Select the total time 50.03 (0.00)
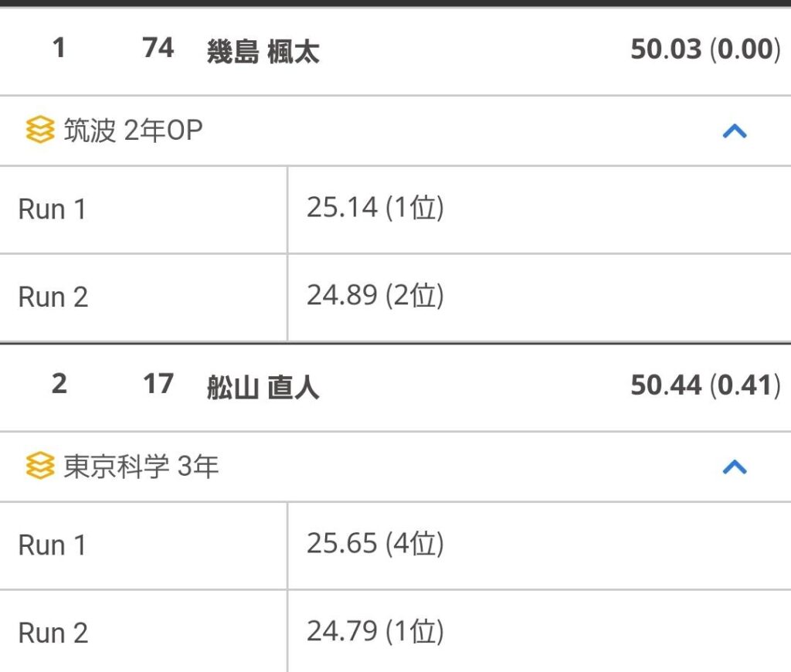The height and width of the screenshot is (672, 791). (705, 49)
